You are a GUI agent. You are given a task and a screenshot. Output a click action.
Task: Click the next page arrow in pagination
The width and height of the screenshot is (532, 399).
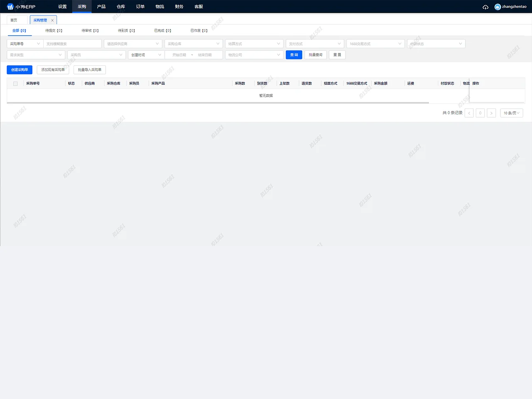[x=491, y=113]
